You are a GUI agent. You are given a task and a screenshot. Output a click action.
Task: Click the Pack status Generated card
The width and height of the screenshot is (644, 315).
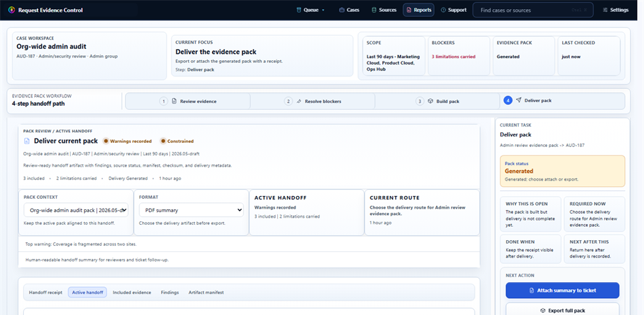click(562, 171)
